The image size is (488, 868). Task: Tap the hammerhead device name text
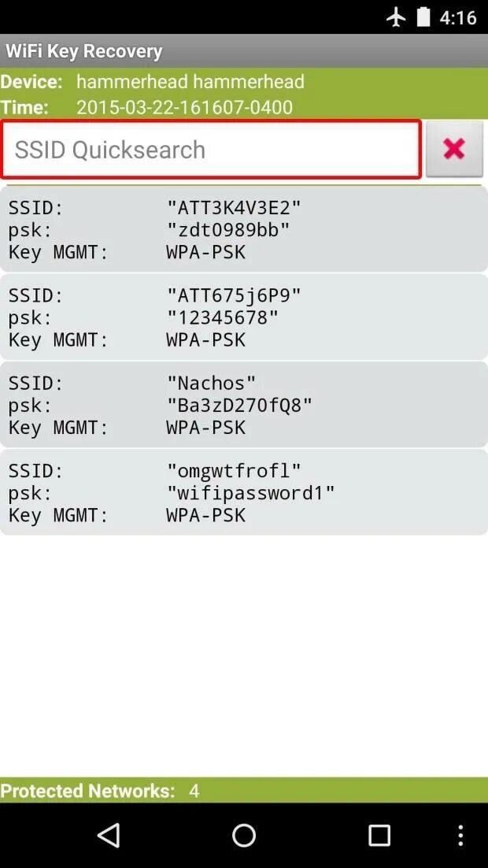[190, 82]
